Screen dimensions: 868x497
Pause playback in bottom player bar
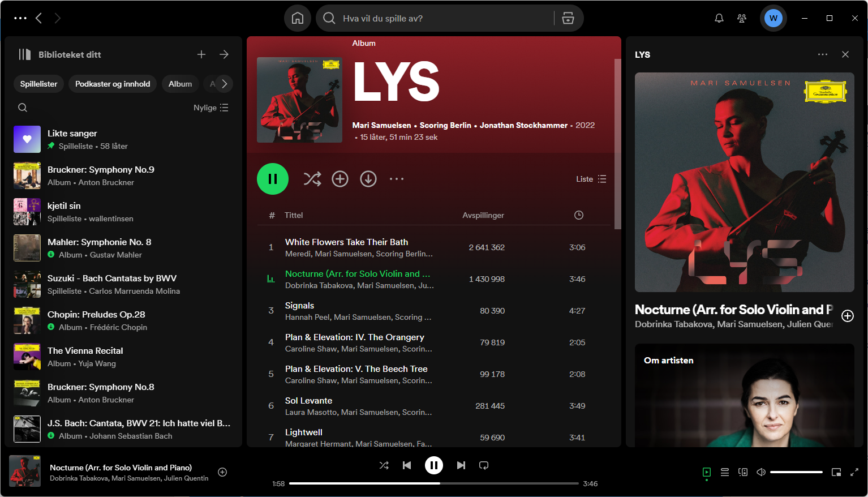tap(434, 465)
